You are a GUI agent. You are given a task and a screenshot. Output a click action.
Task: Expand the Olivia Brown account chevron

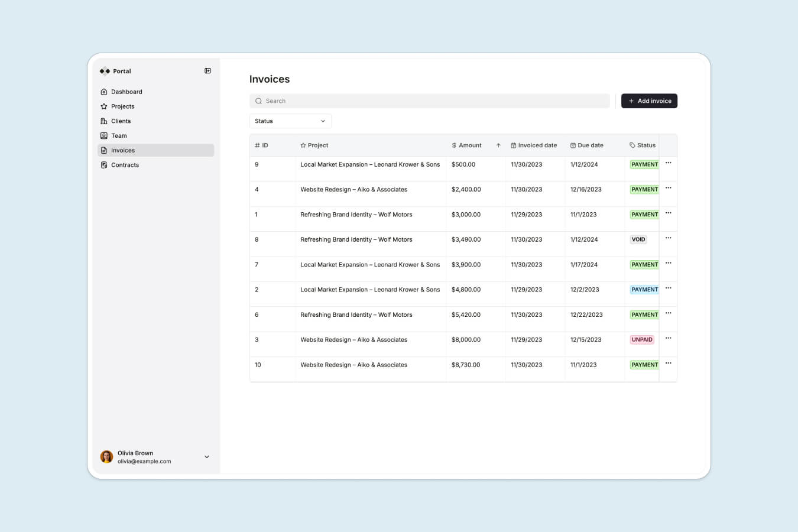coord(207,457)
